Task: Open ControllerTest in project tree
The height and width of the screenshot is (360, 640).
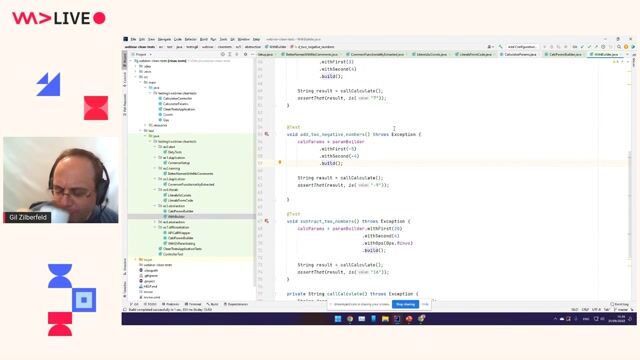Action: pyautogui.click(x=171, y=254)
